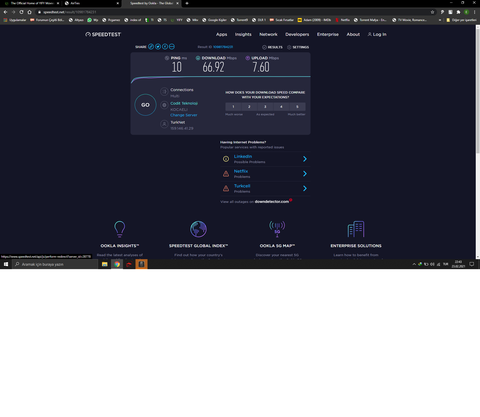
Task: Click the ping icon
Action: pyautogui.click(x=167, y=58)
